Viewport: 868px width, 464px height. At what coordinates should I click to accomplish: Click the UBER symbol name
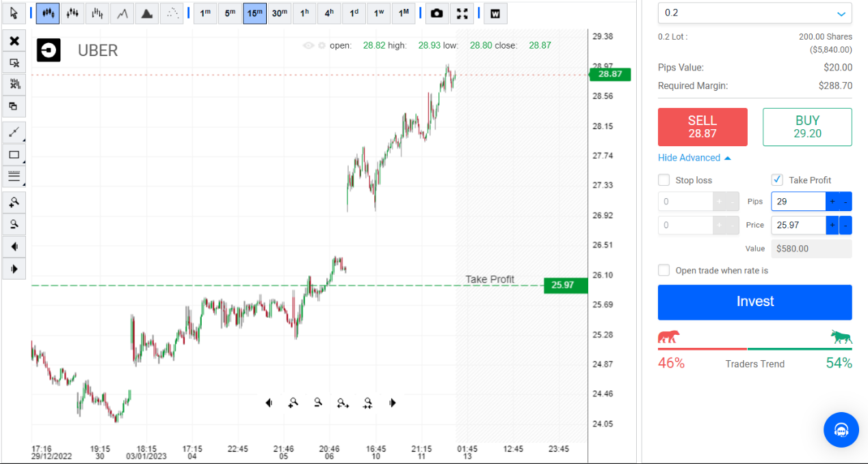pyautogui.click(x=98, y=51)
